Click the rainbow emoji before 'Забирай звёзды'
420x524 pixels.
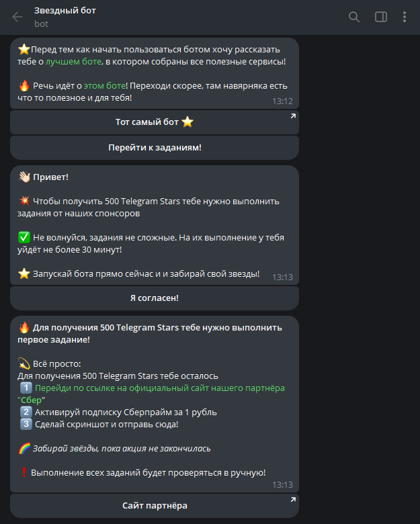pyautogui.click(x=24, y=448)
